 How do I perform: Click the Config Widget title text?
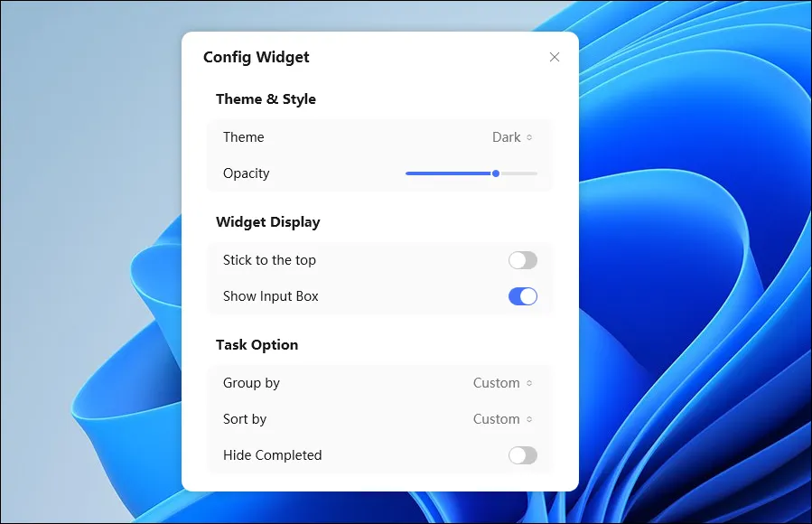tap(256, 57)
